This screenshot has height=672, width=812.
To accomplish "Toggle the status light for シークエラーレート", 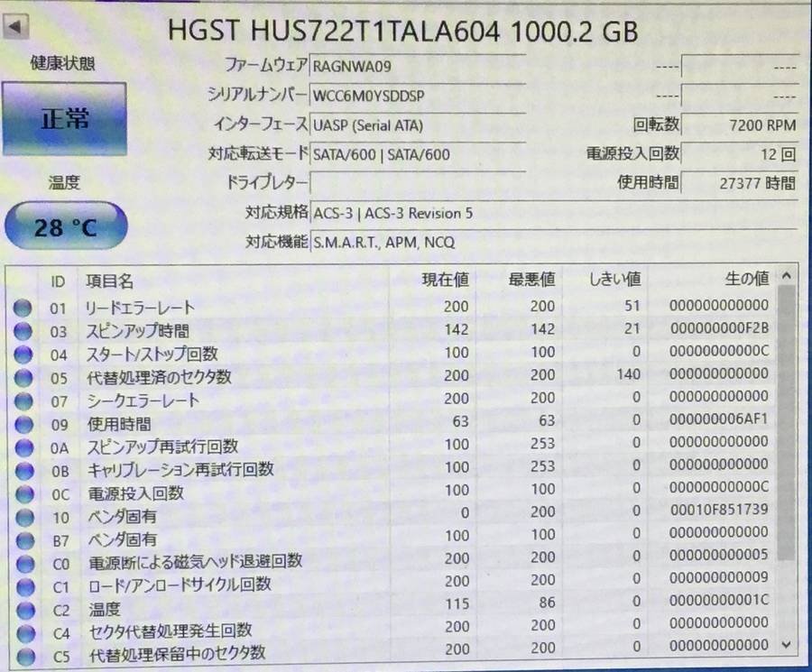I will coord(23,400).
